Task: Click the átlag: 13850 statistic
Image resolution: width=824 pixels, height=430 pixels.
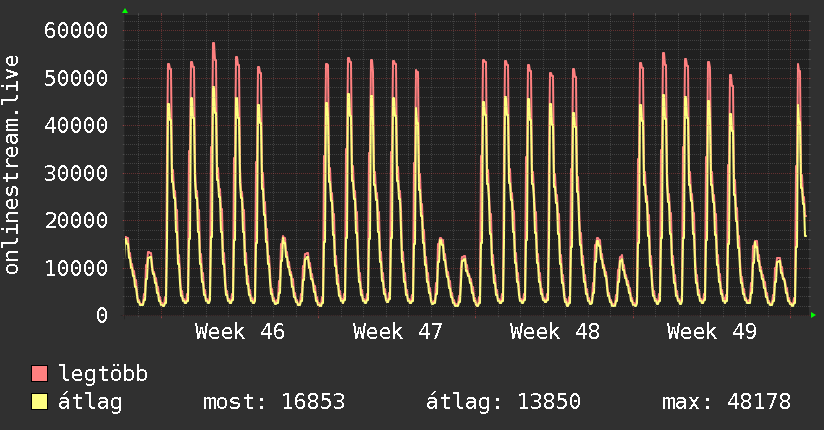Action: pos(503,403)
